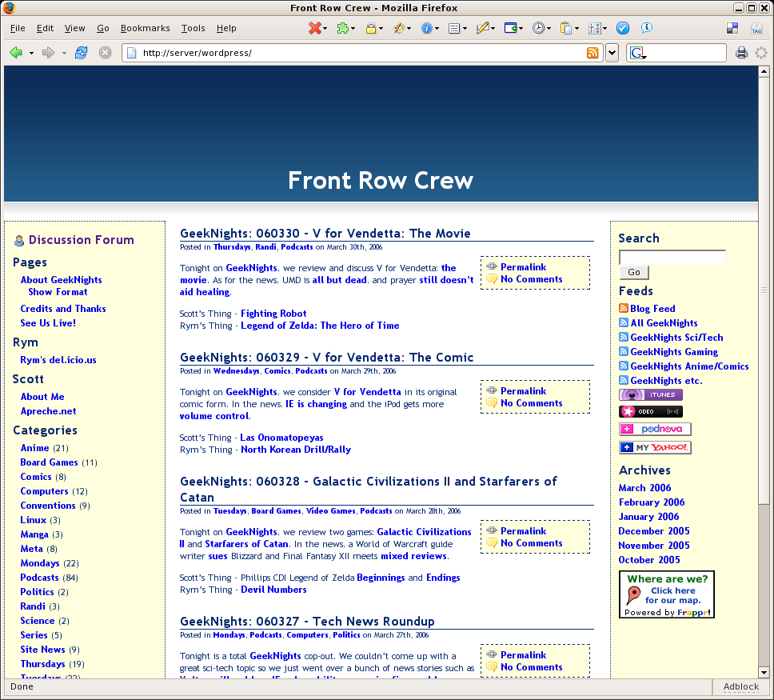The height and width of the screenshot is (700, 774).
Task: Click the grey Forward arrow button
Action: pos(48,52)
